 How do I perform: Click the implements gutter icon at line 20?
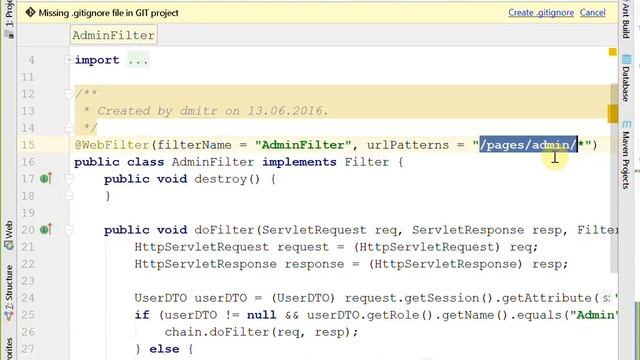(x=46, y=229)
